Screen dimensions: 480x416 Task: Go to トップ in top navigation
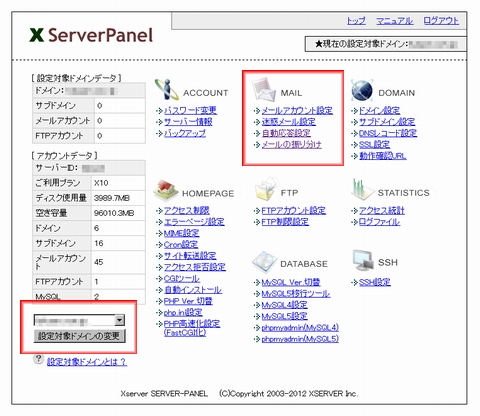[x=356, y=21]
